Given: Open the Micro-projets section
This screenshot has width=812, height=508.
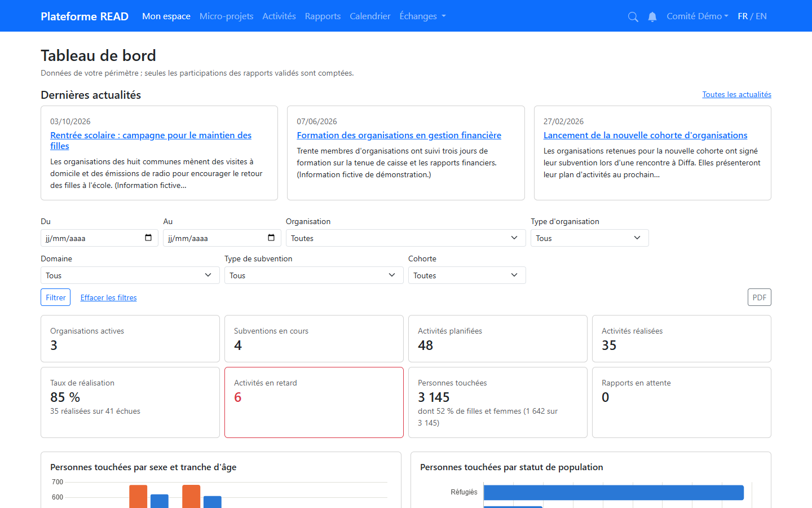Looking at the screenshot, I should coord(226,16).
